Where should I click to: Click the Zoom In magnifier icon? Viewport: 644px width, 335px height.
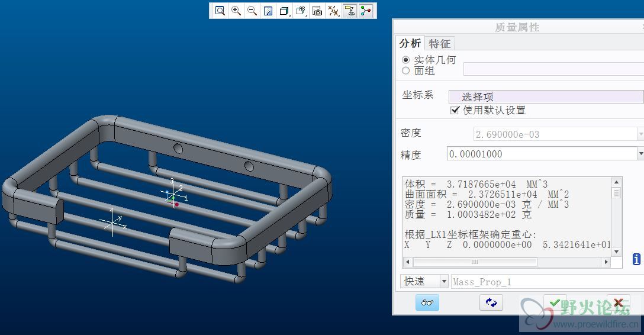pyautogui.click(x=236, y=11)
